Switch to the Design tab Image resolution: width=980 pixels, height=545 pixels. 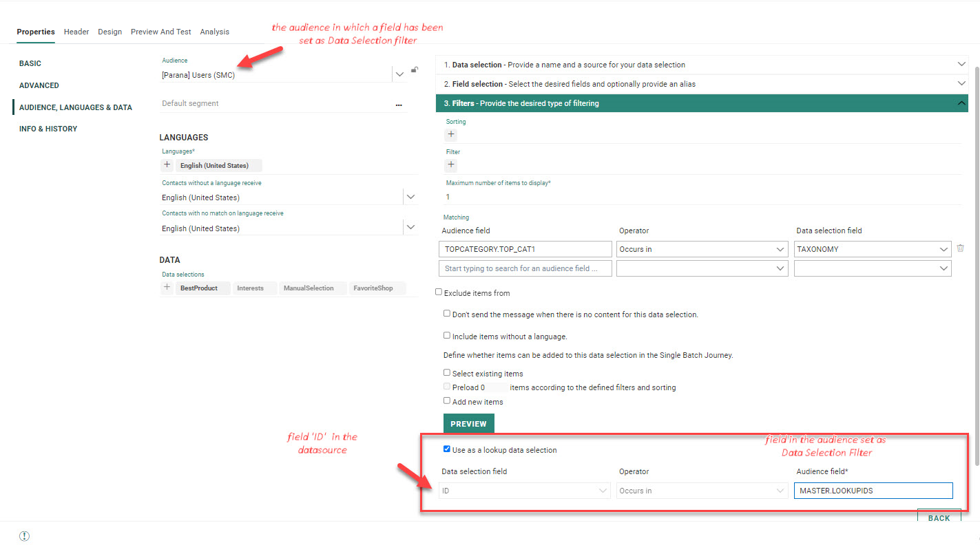(x=110, y=32)
